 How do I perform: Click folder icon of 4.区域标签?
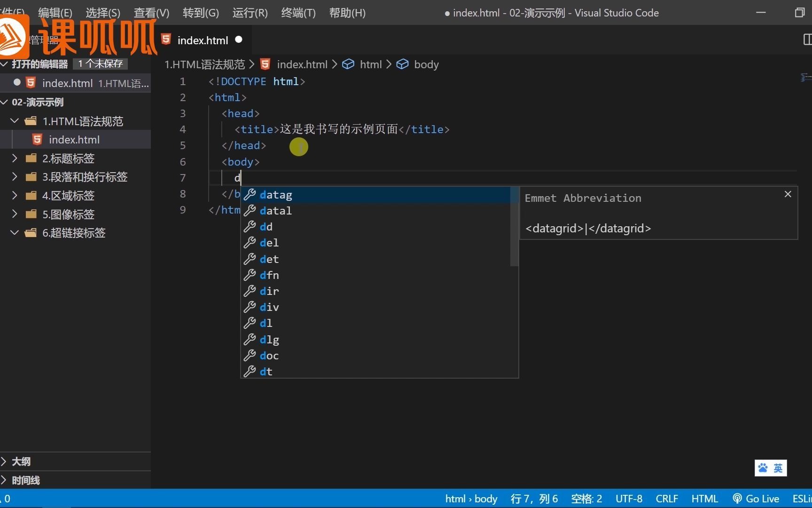pos(31,195)
